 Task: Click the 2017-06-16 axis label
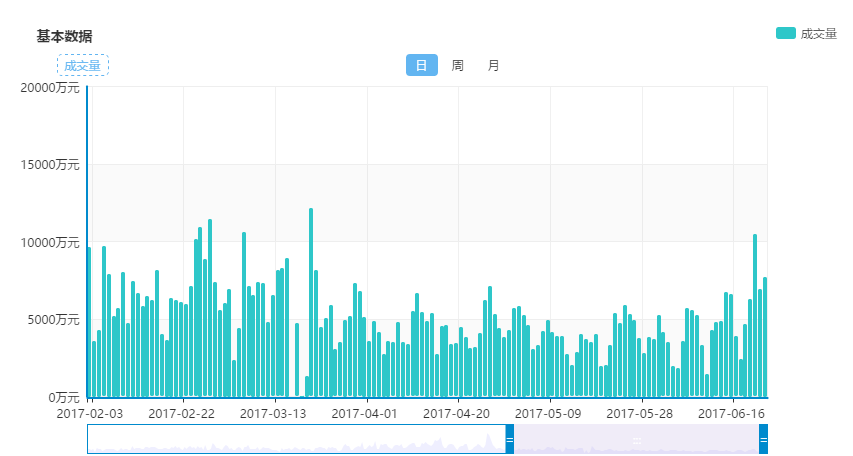tap(731, 414)
